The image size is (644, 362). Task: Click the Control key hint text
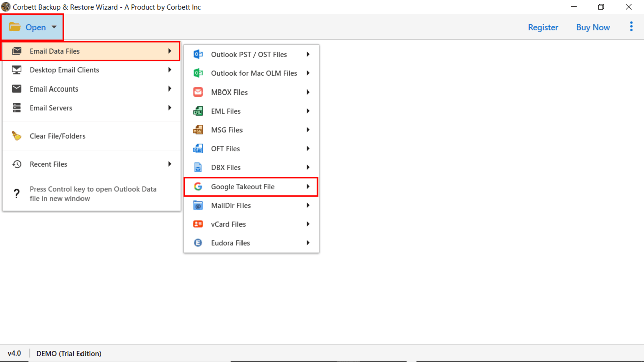tap(93, 194)
